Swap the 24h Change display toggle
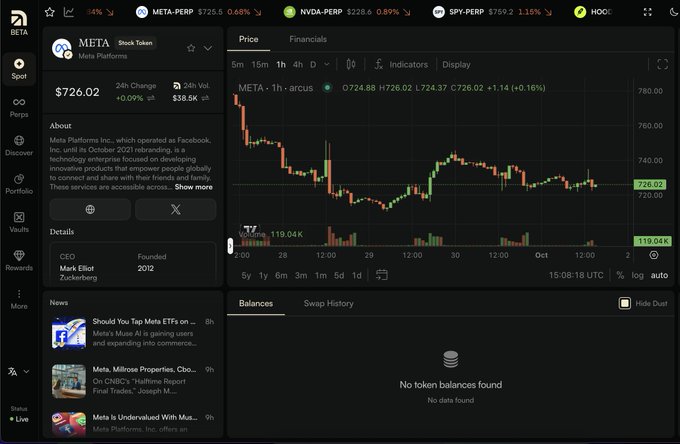The width and height of the screenshot is (680, 444). pyautogui.click(x=151, y=98)
